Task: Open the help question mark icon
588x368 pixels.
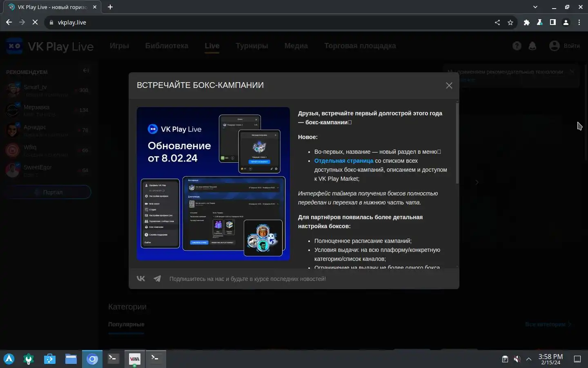Action: pos(517,46)
